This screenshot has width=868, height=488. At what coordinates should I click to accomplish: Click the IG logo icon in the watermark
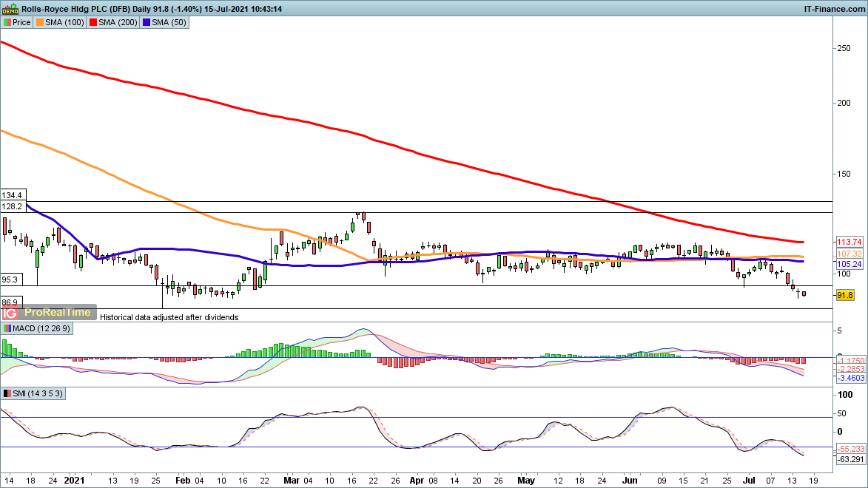[x=13, y=313]
